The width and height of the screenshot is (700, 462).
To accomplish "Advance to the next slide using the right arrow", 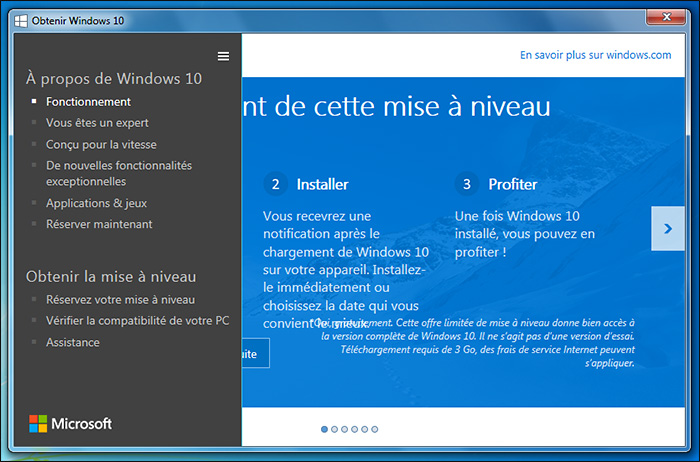I will coord(667,229).
